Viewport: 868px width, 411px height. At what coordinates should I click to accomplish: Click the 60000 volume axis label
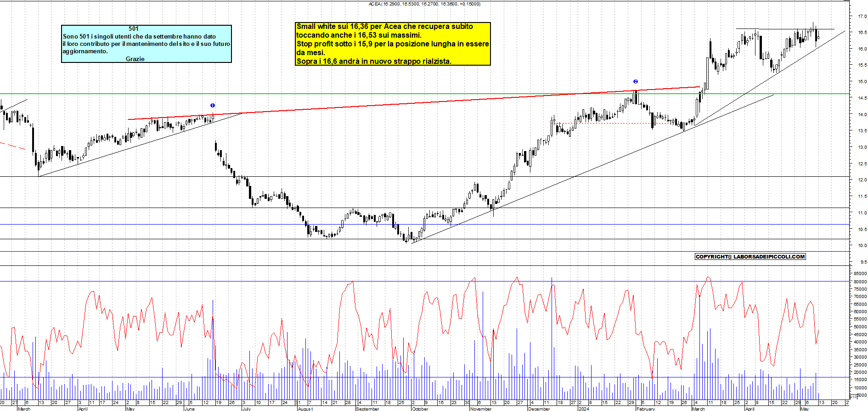click(x=860, y=311)
